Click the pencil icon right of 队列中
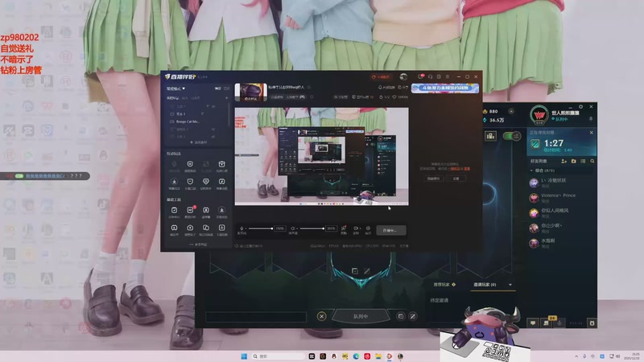Image resolution: width=644 pixels, height=362 pixels. point(413,316)
